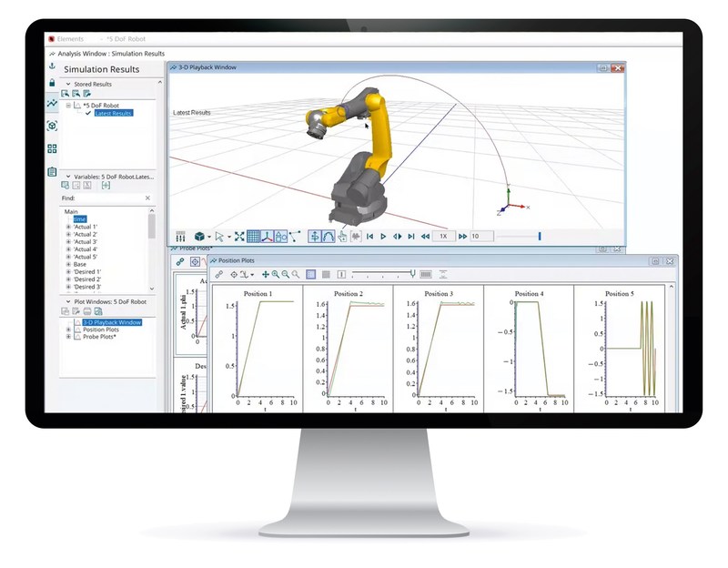This screenshot has height=568, width=728.
Task: Toggle grid display in 3-D Playback toolbar
Action: coord(254,237)
